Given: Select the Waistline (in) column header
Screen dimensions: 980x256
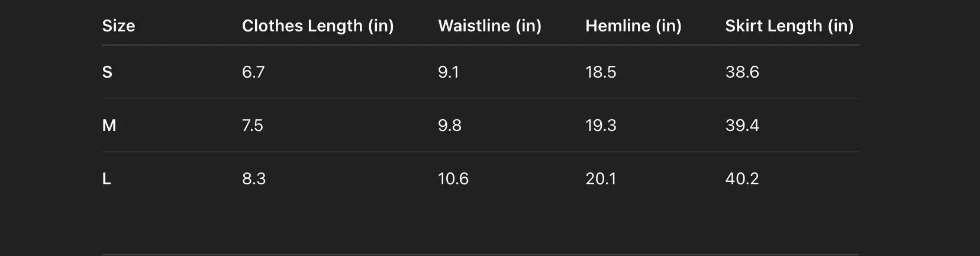Looking at the screenshot, I should (489, 26).
